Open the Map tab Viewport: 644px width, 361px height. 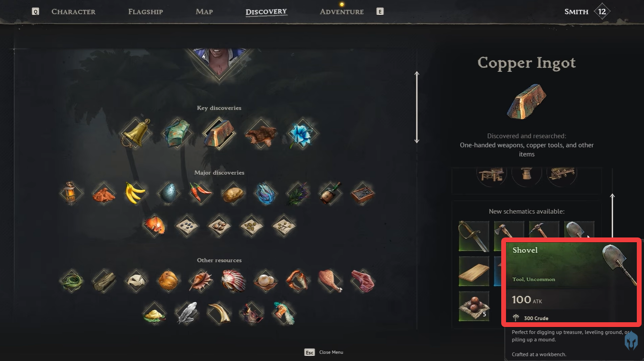[204, 11]
